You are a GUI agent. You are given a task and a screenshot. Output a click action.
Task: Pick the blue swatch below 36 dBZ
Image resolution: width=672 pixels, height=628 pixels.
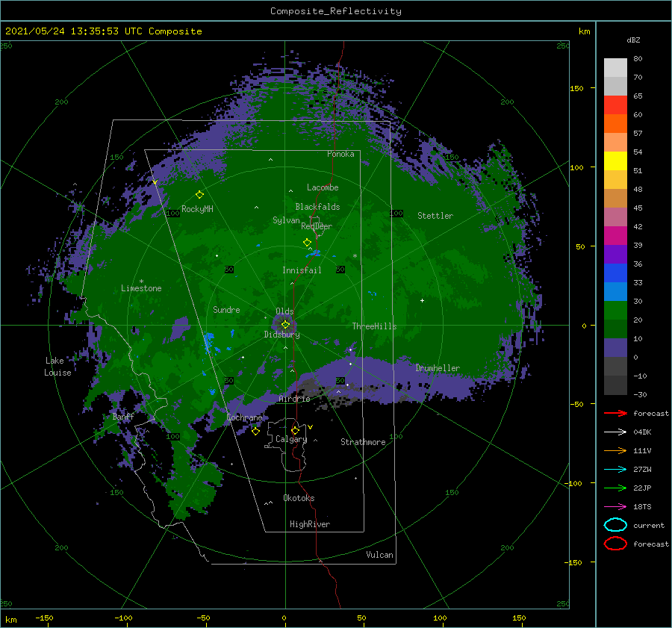(x=615, y=273)
